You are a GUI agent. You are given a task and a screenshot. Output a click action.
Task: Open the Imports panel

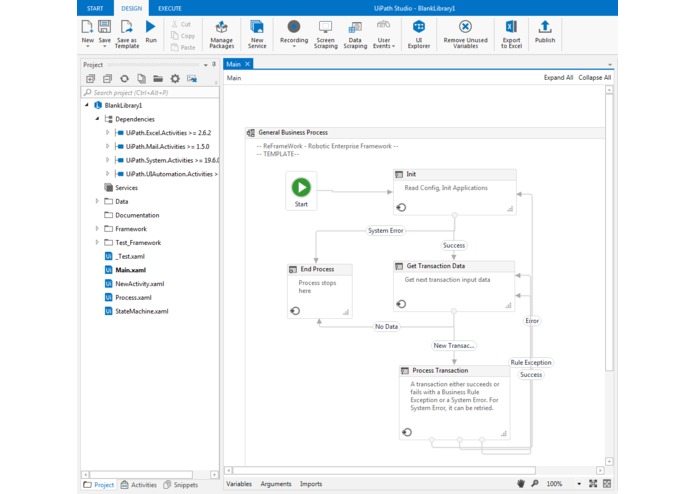pyautogui.click(x=311, y=484)
